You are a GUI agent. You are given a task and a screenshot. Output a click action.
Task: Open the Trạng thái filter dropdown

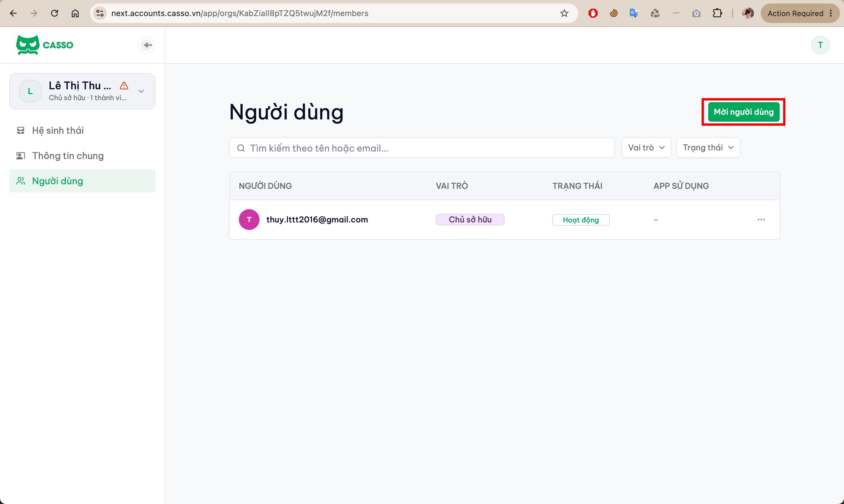tap(708, 148)
